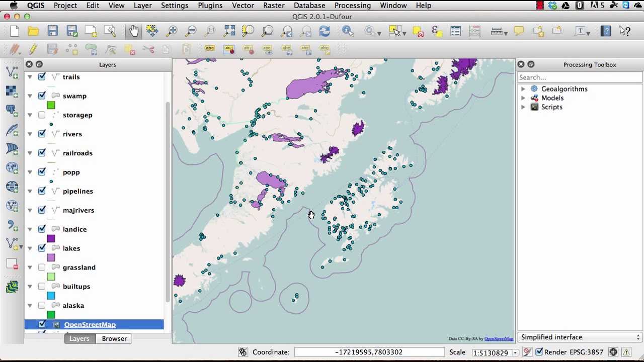Click Add Vector Layer in side toolbar
This screenshot has width=644, height=362.
coord(12,72)
